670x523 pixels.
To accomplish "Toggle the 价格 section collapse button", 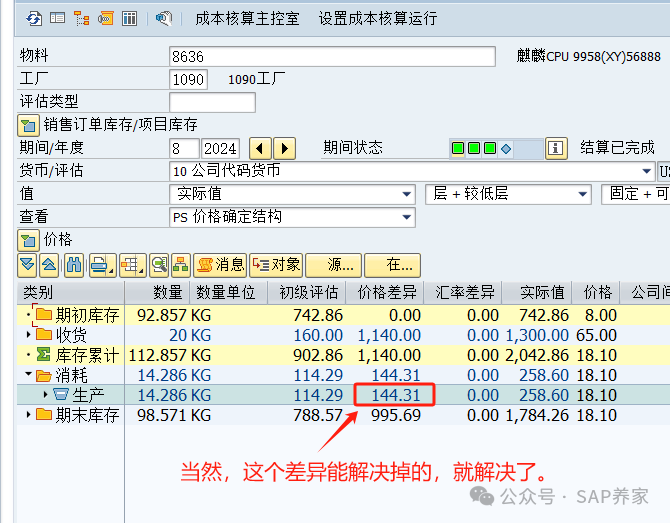I will click(28, 240).
